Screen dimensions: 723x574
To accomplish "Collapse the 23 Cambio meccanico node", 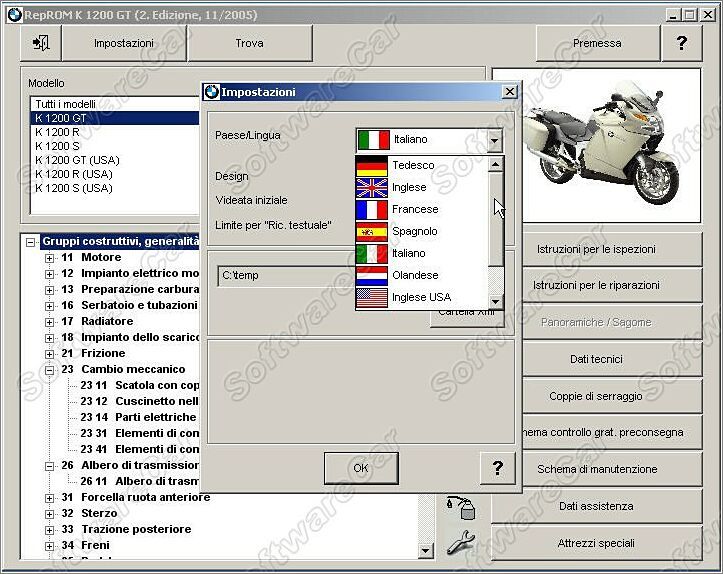I will coord(50,370).
